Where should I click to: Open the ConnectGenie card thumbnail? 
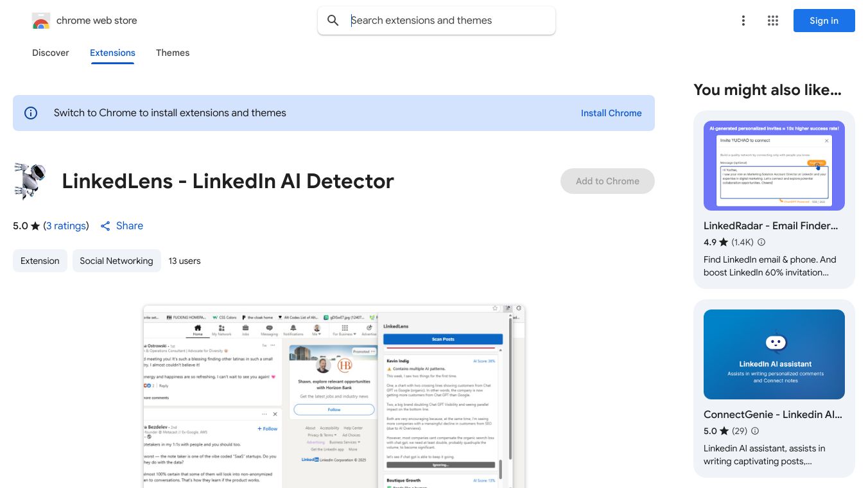(x=774, y=354)
